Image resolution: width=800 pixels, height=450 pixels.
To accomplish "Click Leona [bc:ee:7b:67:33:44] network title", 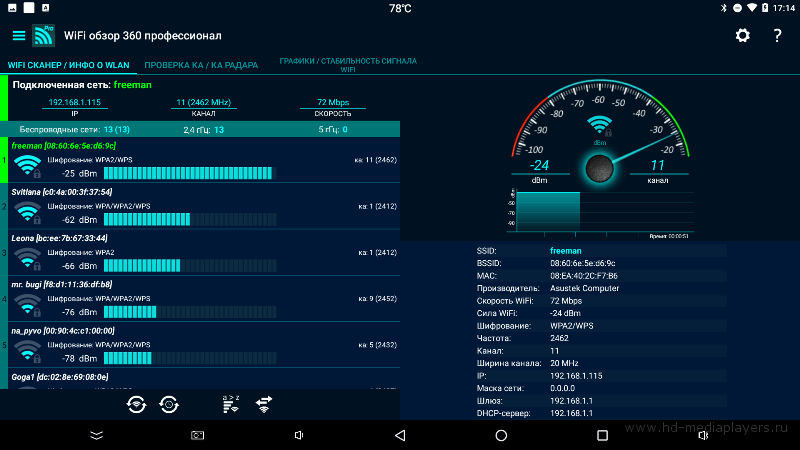I will click(59, 238).
